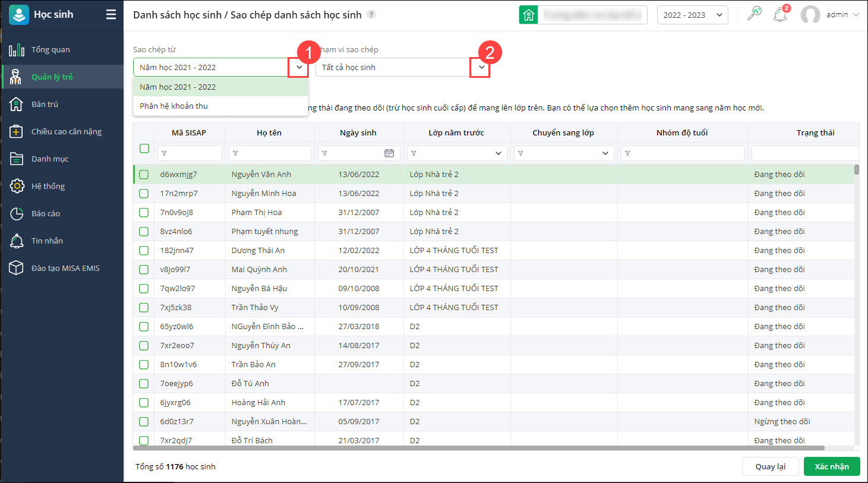
Task: Click the Báo cáo pie chart icon
Action: pyautogui.click(x=17, y=213)
